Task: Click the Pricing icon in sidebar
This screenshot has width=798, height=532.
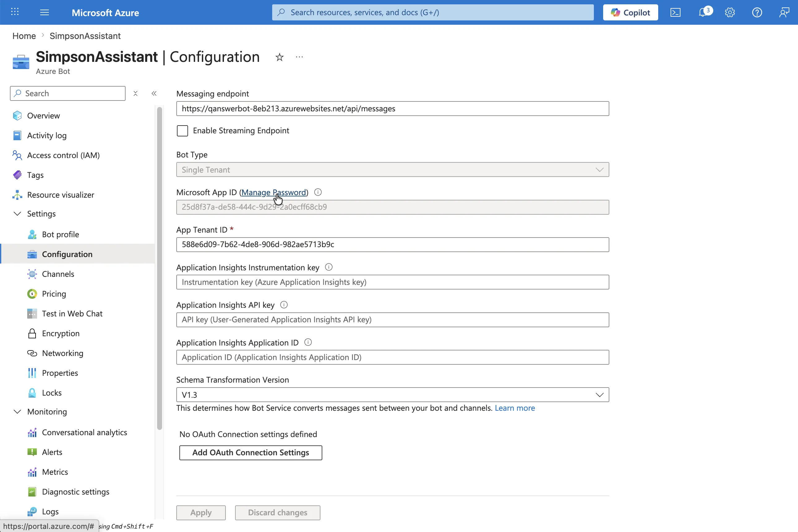Action: tap(32, 294)
